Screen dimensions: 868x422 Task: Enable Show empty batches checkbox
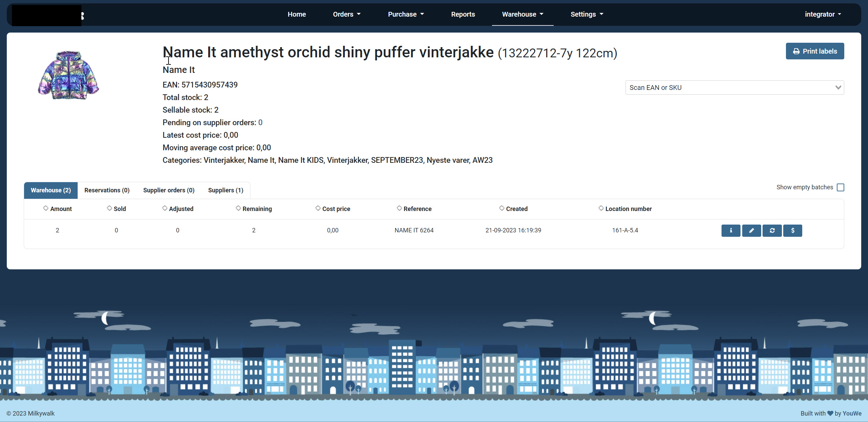(841, 187)
